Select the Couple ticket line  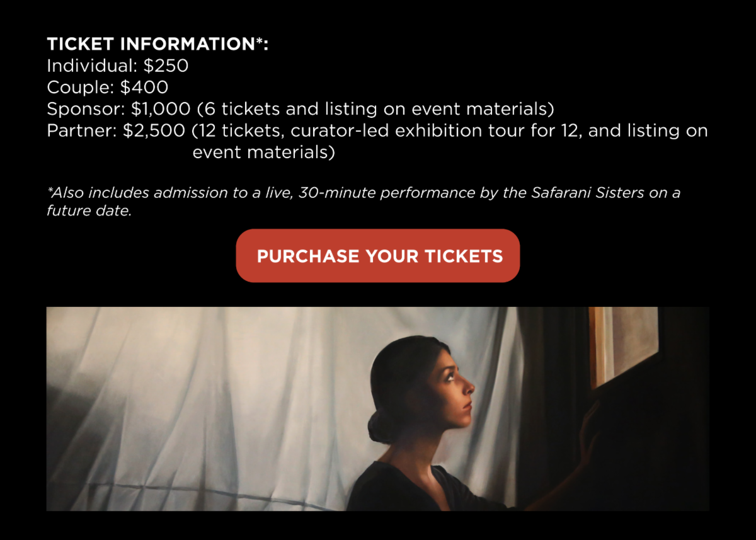[x=108, y=87]
